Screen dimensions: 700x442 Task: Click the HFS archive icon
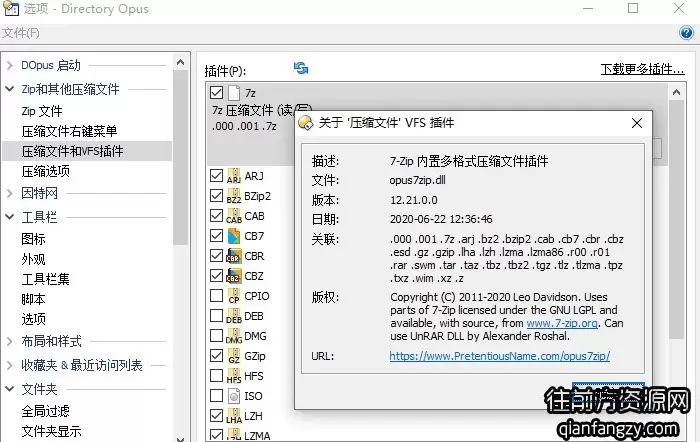click(234, 376)
